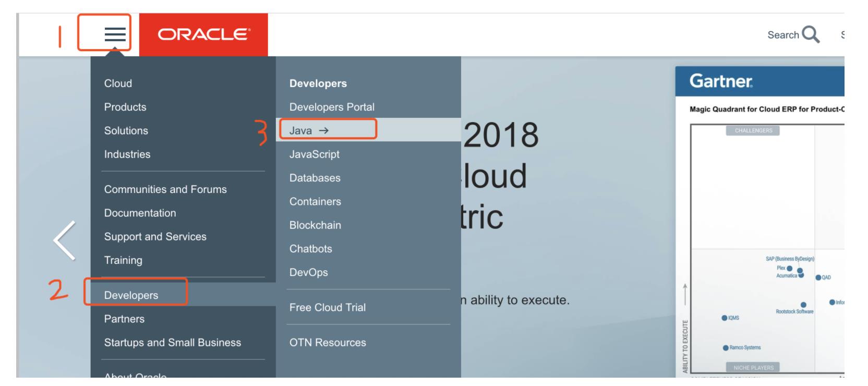This screenshot has width=868, height=386.
Task: Open Documentation menu entry
Action: pyautogui.click(x=140, y=213)
